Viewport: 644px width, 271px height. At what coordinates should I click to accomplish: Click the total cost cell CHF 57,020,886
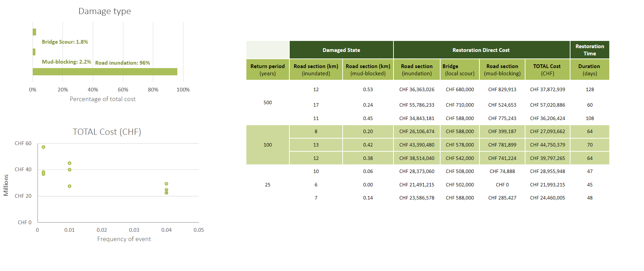547,105
